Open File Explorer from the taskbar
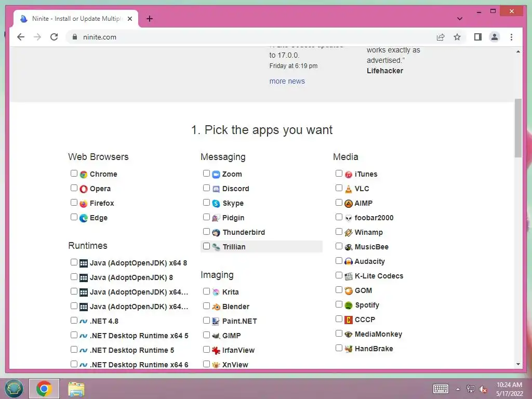 (x=76, y=389)
